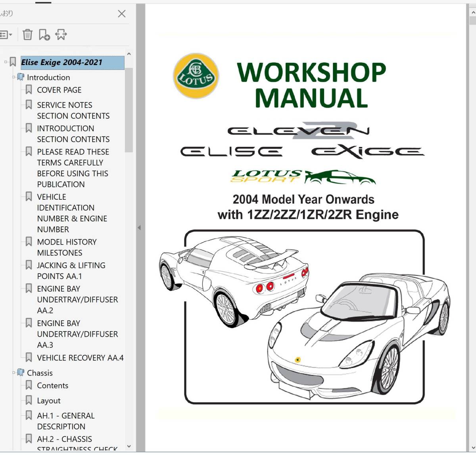Open the Chassis Contents bookmark
This screenshot has height=455, width=476.
point(52,386)
